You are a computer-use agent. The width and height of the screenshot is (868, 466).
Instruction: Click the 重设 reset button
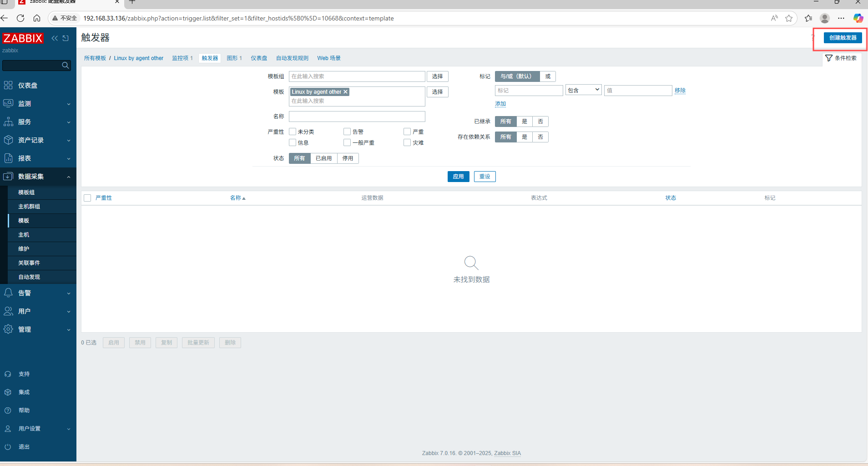(484, 177)
